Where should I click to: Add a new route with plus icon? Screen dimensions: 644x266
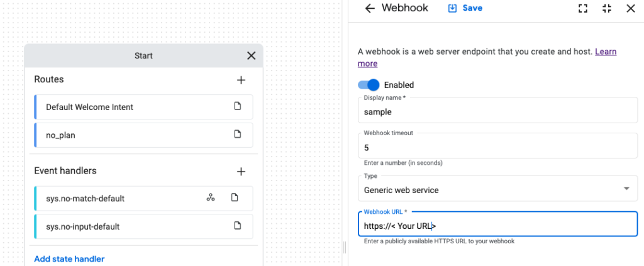click(240, 80)
